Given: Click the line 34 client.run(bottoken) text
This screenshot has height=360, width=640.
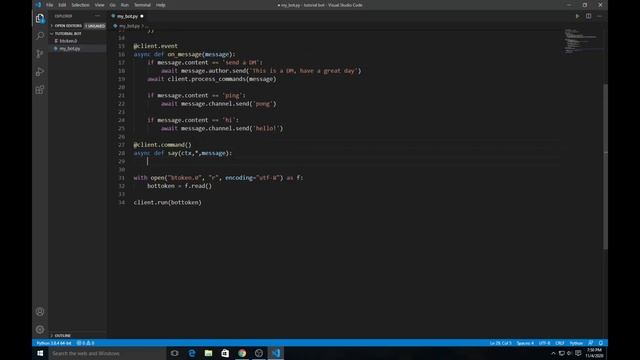Looking at the screenshot, I should click(167, 202).
